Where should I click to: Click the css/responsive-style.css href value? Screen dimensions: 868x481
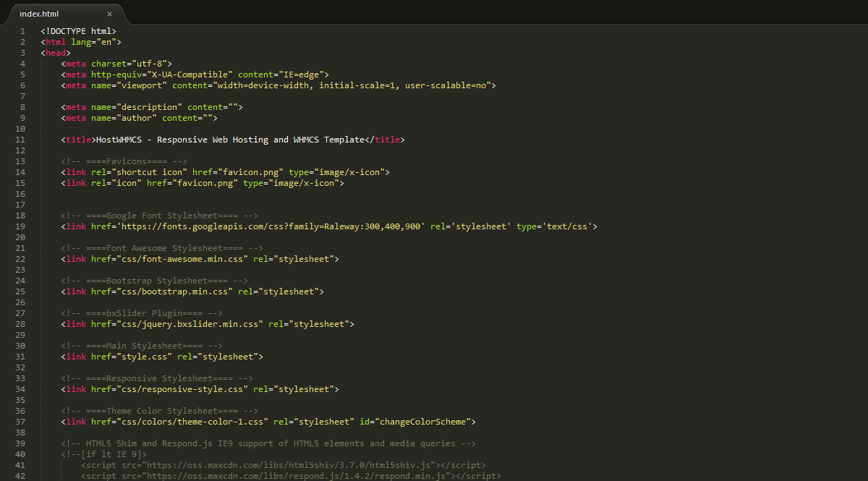(x=182, y=389)
